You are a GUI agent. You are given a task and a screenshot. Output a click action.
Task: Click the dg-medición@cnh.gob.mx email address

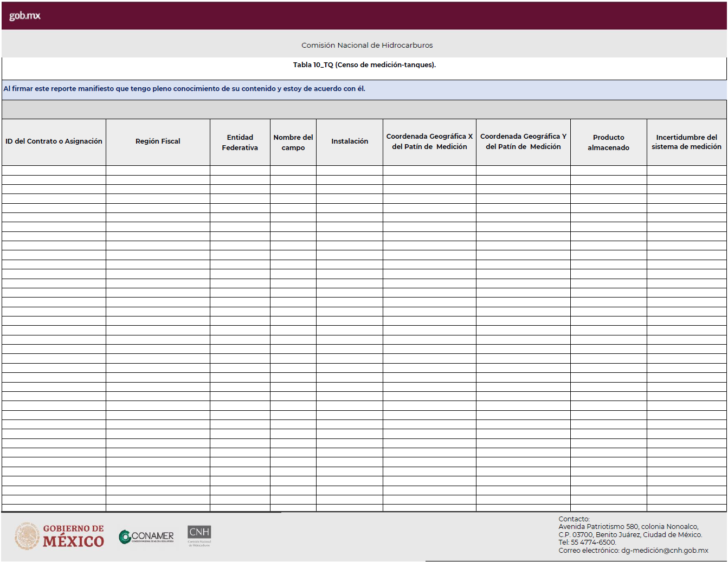(665, 551)
